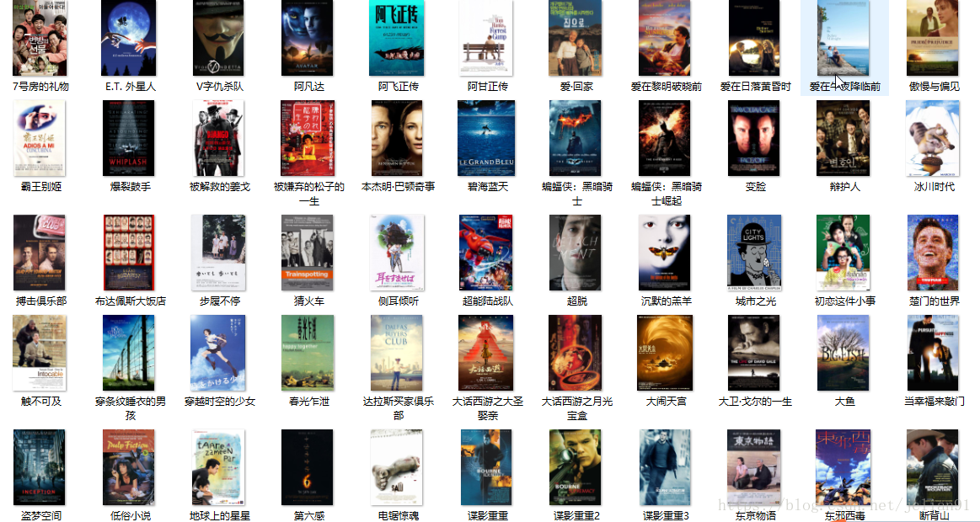Click the 爱·回家 poster thumbnail

[575, 37]
